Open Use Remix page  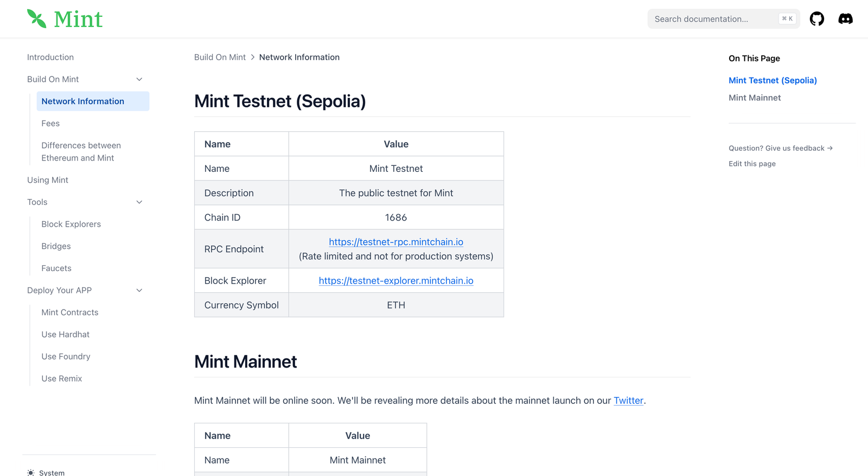(x=62, y=379)
